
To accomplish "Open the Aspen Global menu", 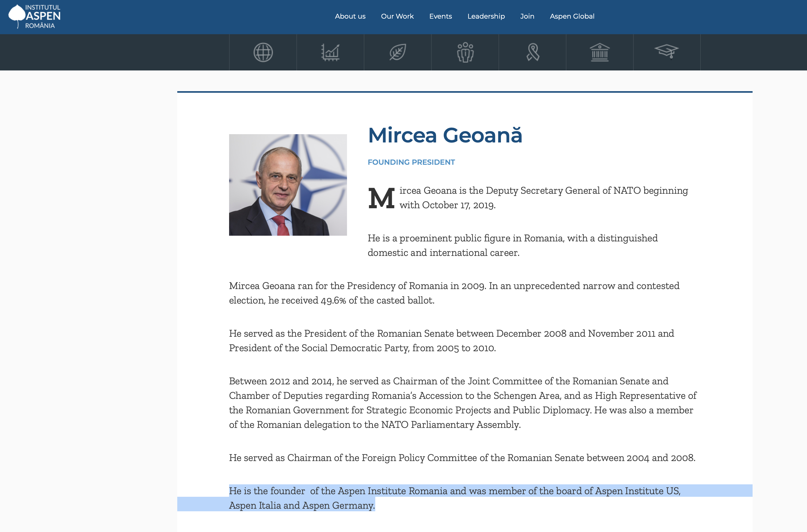I will 572,16.
